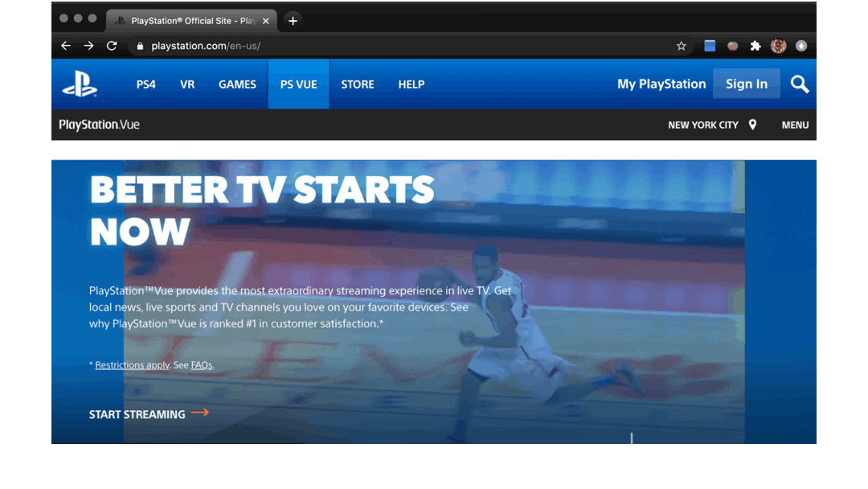Image resolution: width=868 pixels, height=489 pixels.
Task: Reload the page with refresh icon
Action: [112, 46]
